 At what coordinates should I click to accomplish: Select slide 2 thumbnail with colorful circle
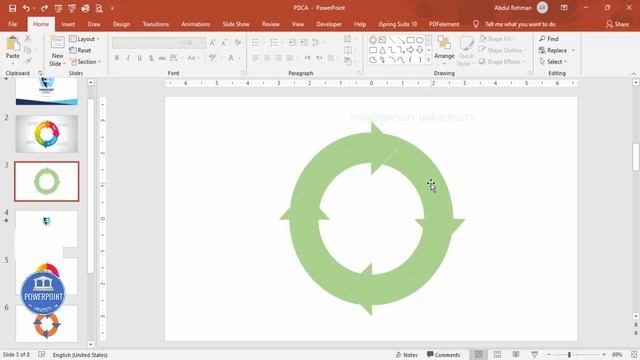pos(47,134)
